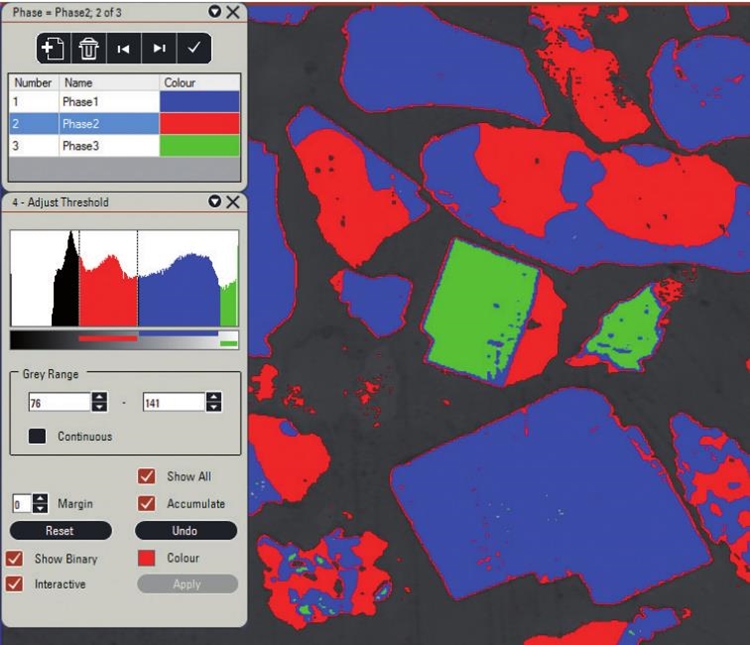Screen dimensions: 750x645
Task: Click the delete phase trash icon
Action: (x=87, y=47)
